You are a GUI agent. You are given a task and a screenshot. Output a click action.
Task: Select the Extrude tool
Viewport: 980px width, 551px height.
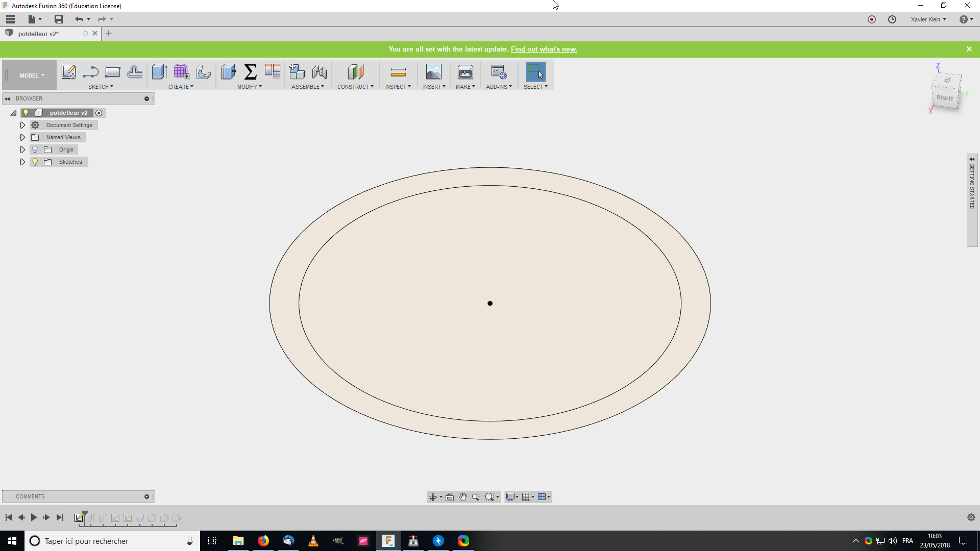pyautogui.click(x=159, y=72)
